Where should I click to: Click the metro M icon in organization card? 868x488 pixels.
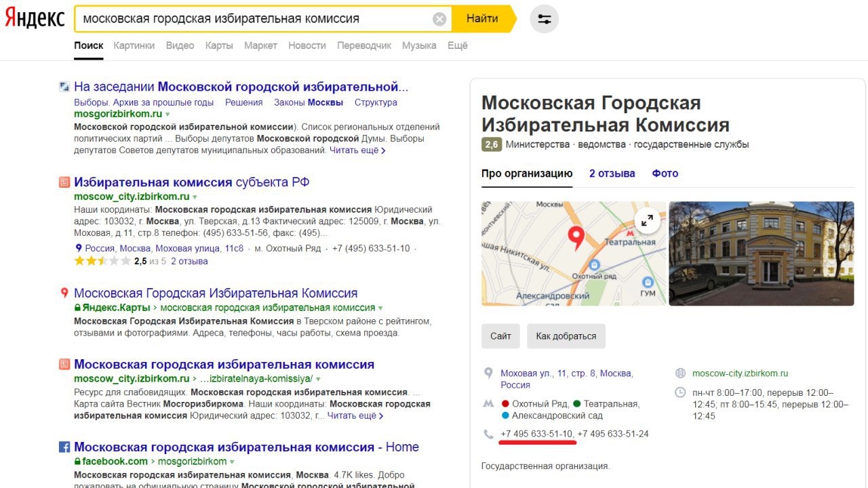tap(488, 404)
